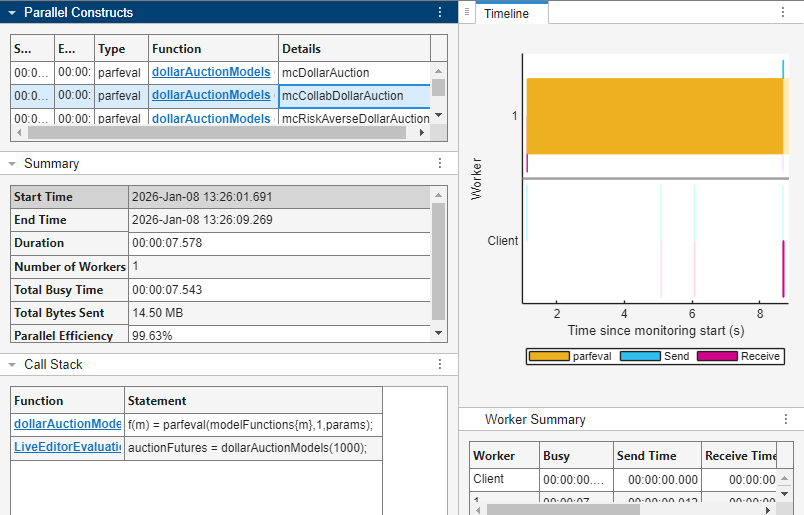Click the orange parfeval bar on worker 1
This screenshot has width=804, height=515.
coord(654,116)
